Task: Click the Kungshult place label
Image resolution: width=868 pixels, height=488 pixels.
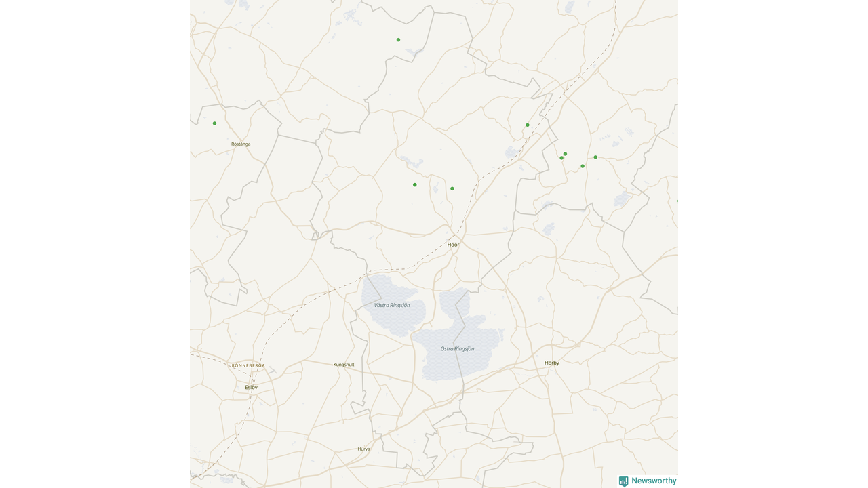Action: pos(344,365)
